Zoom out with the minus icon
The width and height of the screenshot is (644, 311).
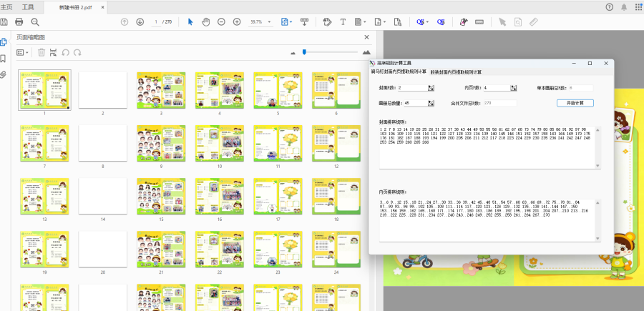point(221,21)
